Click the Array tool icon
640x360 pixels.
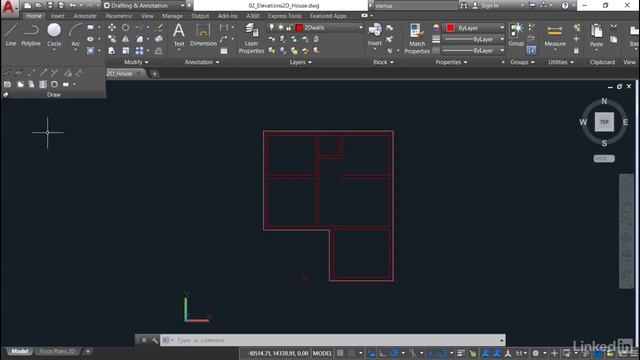click(x=140, y=51)
